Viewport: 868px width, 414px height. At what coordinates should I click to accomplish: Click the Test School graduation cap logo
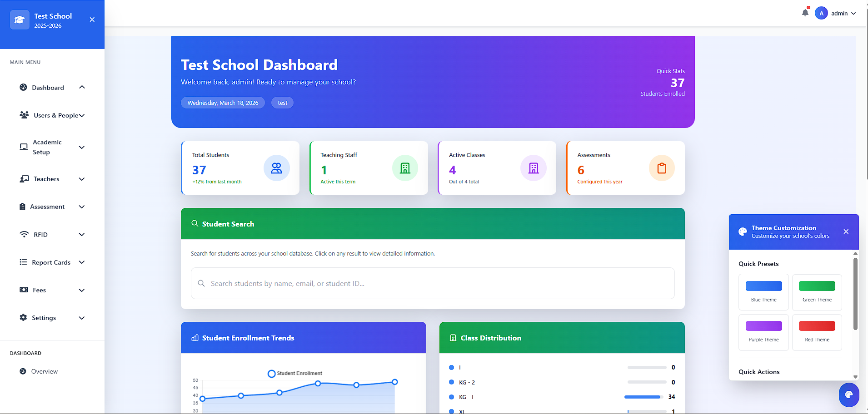click(x=20, y=20)
